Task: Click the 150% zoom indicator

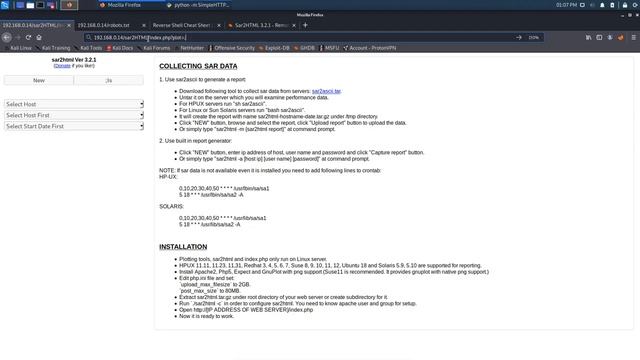Action: [534, 37]
